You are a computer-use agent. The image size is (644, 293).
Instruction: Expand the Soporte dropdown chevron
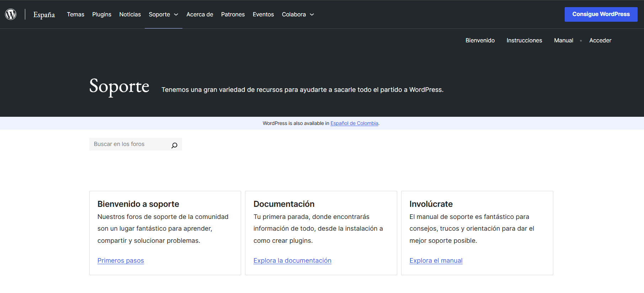click(176, 15)
